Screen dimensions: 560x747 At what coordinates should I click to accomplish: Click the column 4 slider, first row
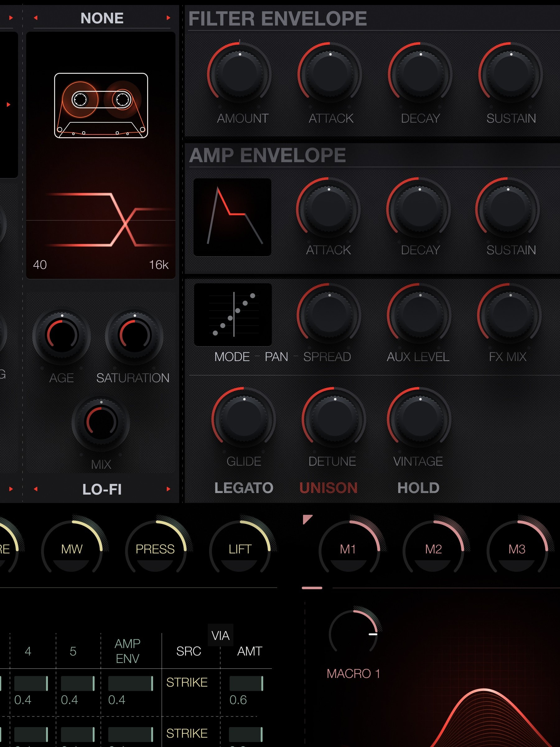[x=31, y=684]
